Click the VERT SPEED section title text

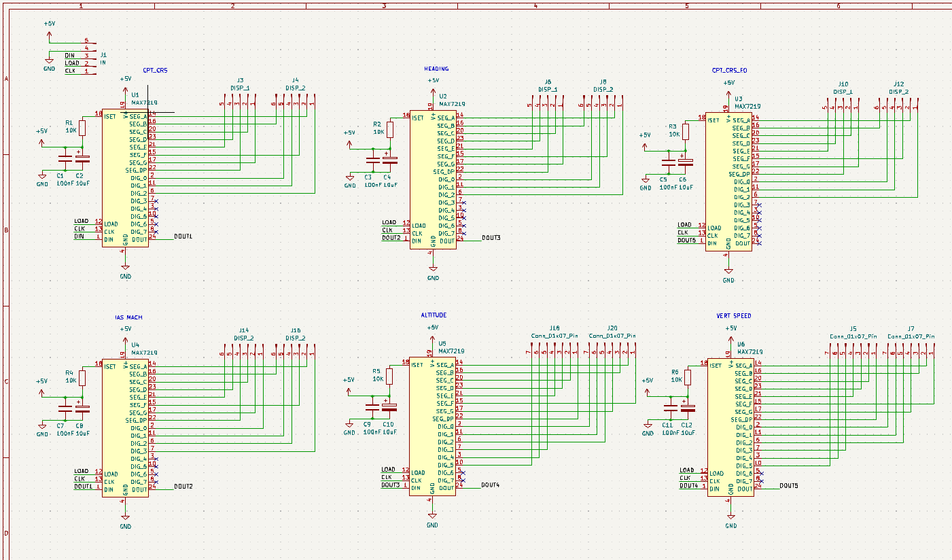pyautogui.click(x=734, y=316)
